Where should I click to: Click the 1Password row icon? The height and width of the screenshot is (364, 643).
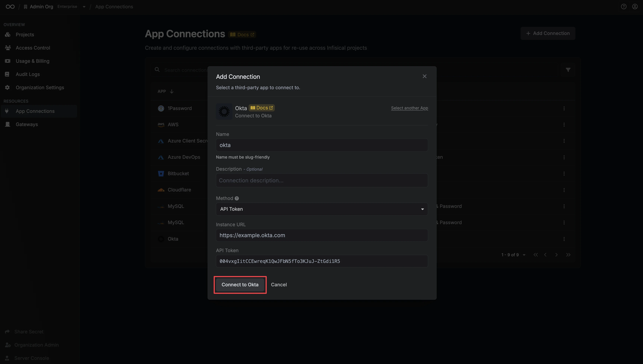[161, 108]
